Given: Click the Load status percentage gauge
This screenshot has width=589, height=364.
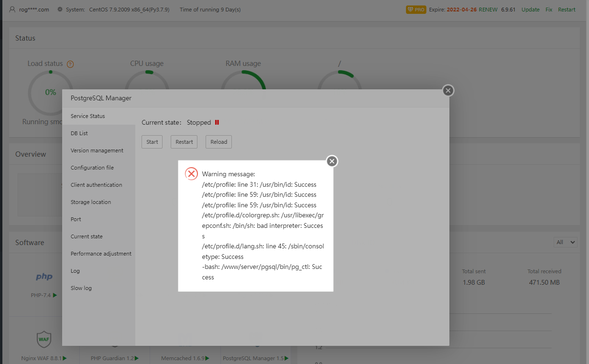Looking at the screenshot, I should click(50, 93).
